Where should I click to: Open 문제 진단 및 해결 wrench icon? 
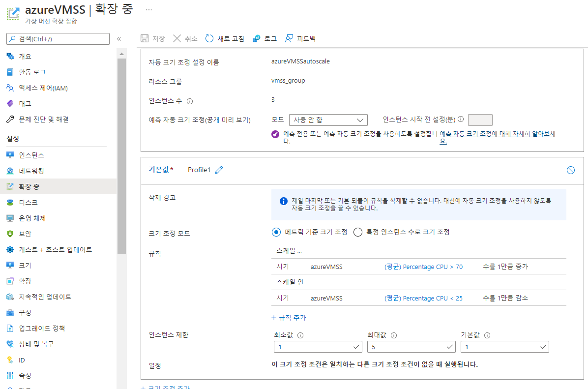tap(10, 120)
